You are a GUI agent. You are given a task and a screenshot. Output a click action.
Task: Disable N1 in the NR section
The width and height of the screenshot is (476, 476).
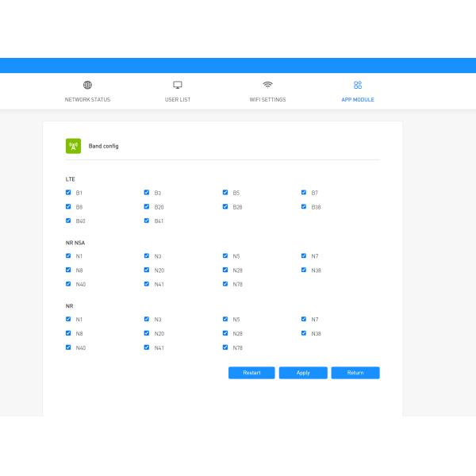click(68, 319)
